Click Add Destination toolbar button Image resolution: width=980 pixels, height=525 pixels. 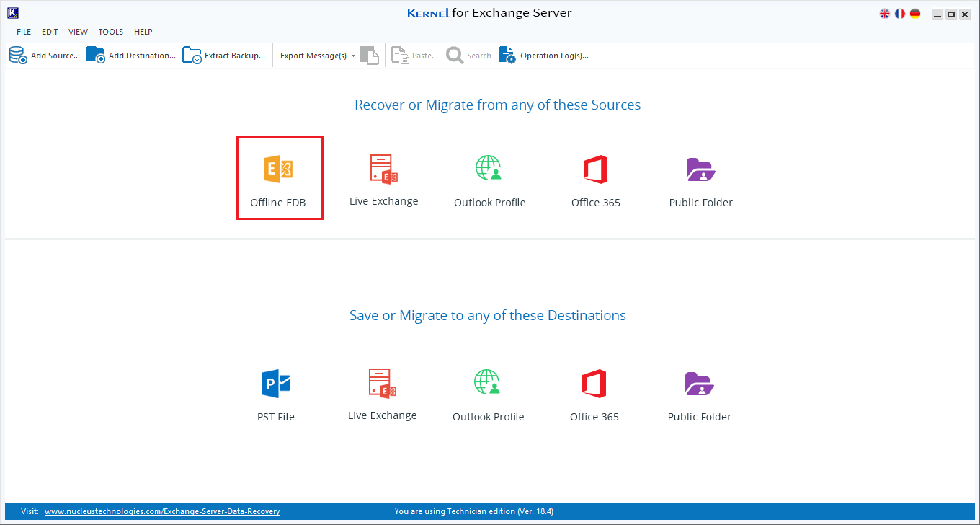click(131, 56)
